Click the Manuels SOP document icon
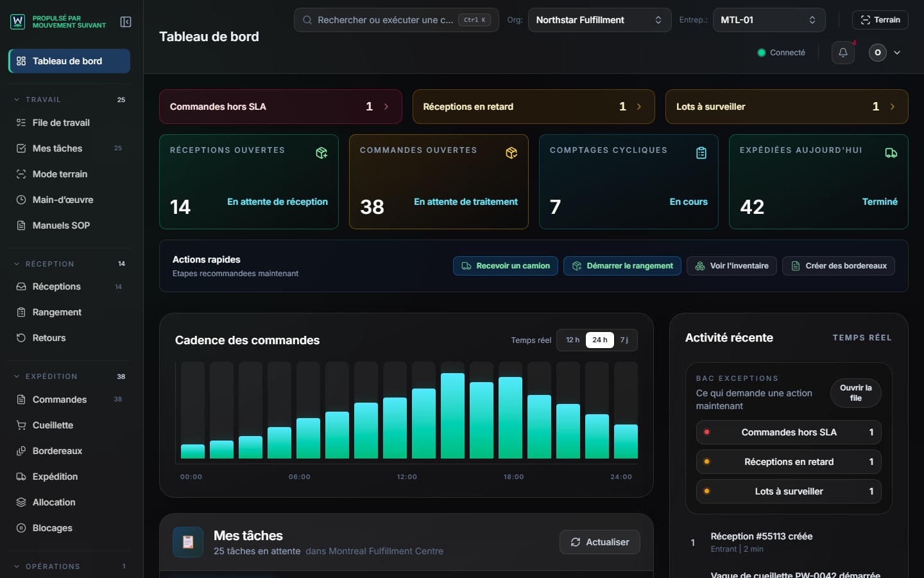Screen dimensions: 924x578 click(x=21, y=225)
